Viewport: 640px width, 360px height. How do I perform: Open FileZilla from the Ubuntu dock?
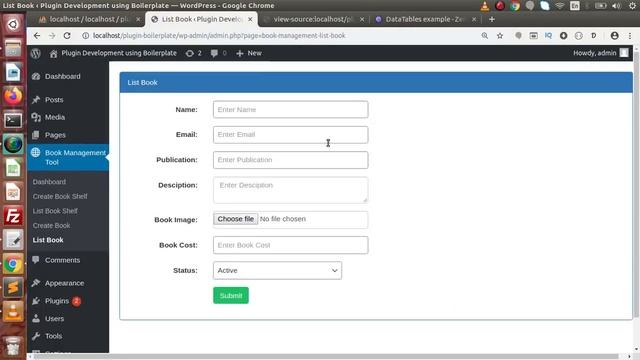pos(13,216)
